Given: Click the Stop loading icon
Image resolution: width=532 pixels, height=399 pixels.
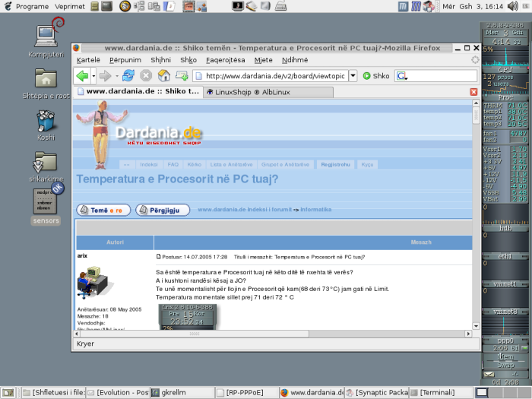Looking at the screenshot, I should [145, 76].
